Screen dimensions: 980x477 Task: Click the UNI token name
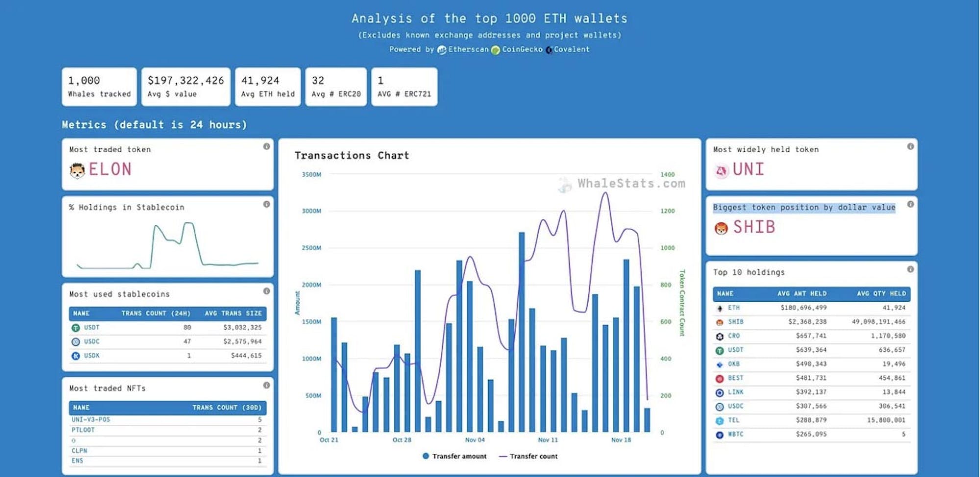coord(748,170)
